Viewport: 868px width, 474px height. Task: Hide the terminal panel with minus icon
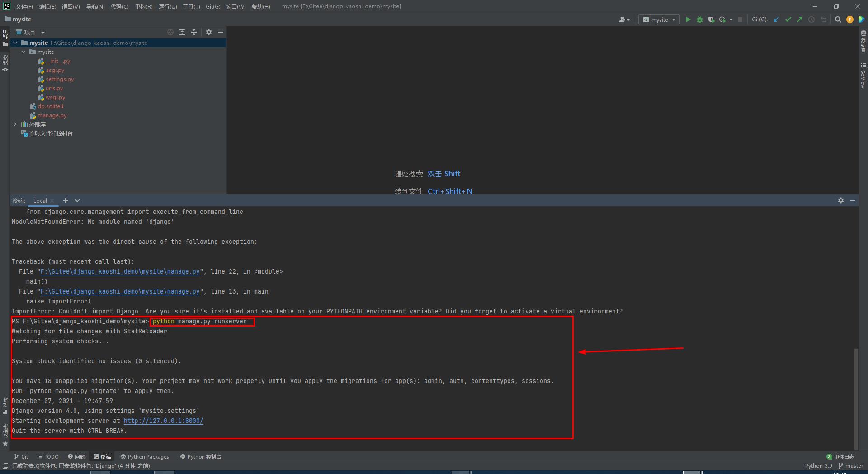point(853,200)
